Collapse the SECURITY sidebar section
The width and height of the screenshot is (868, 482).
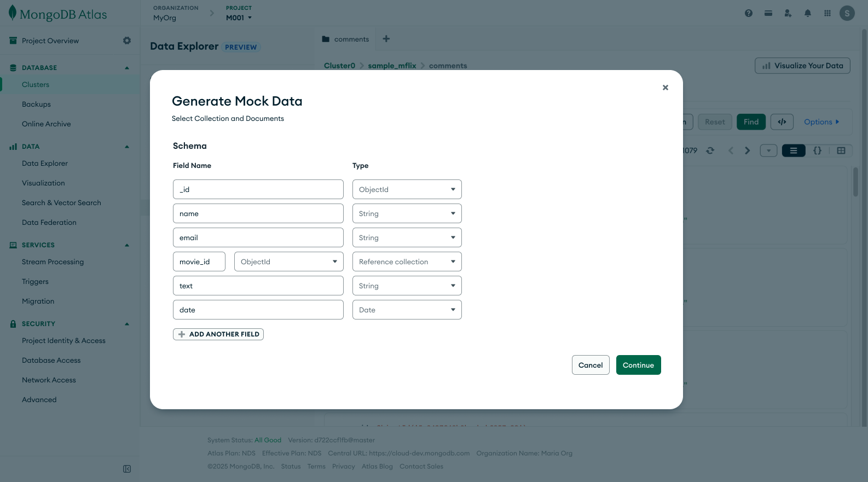127,324
